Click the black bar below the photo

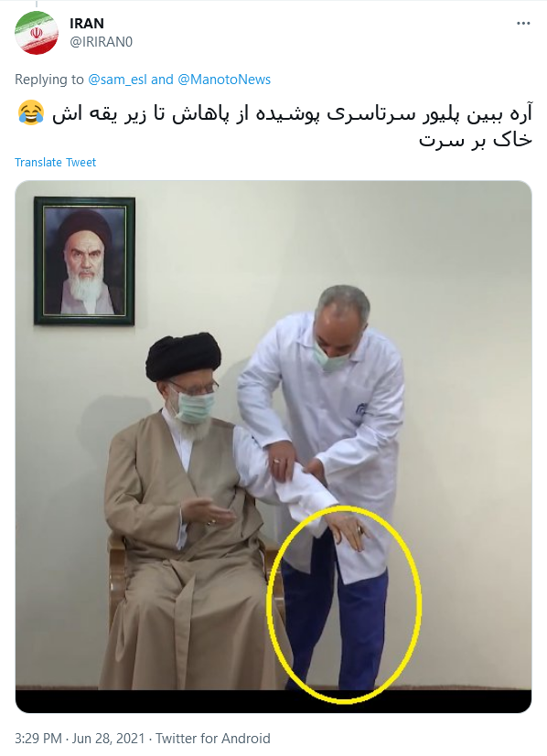click(x=273, y=701)
